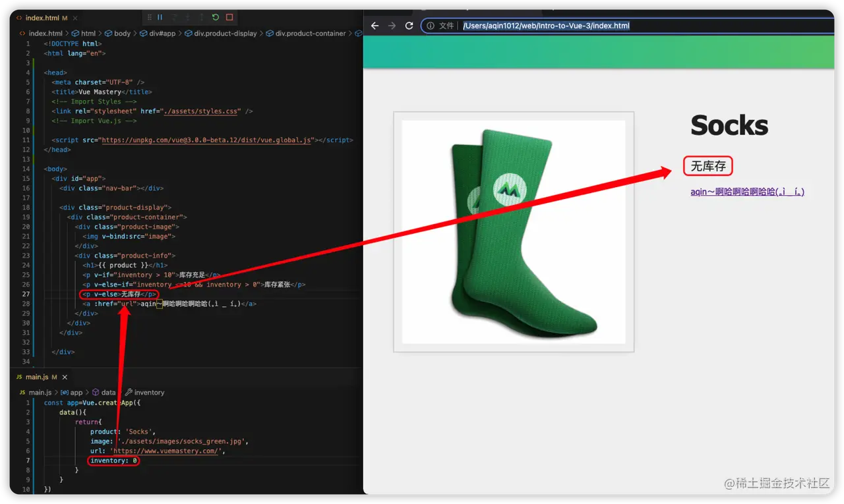Screen dimensions: 844x504
Task: Open the body breadcrumb segment
Action: 117,33
